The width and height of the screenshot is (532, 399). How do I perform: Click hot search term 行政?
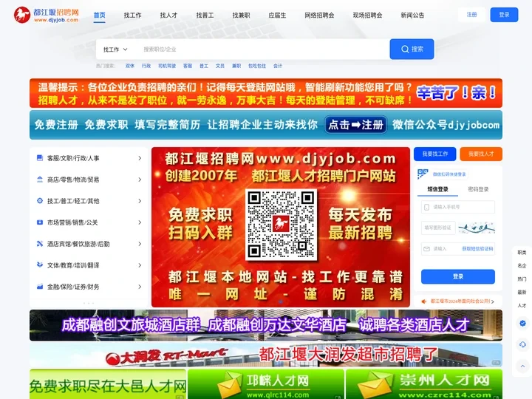coord(146,66)
